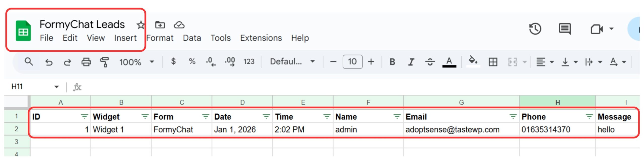This screenshot has width=644, height=164.
Task: Redo the last action
Action: coord(67,62)
